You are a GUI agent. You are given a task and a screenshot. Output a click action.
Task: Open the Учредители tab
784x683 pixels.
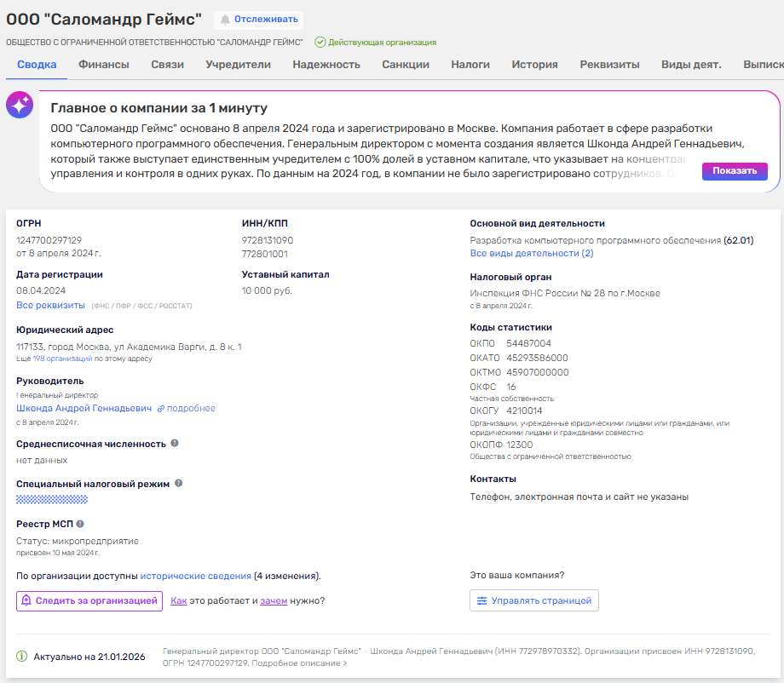(238, 64)
